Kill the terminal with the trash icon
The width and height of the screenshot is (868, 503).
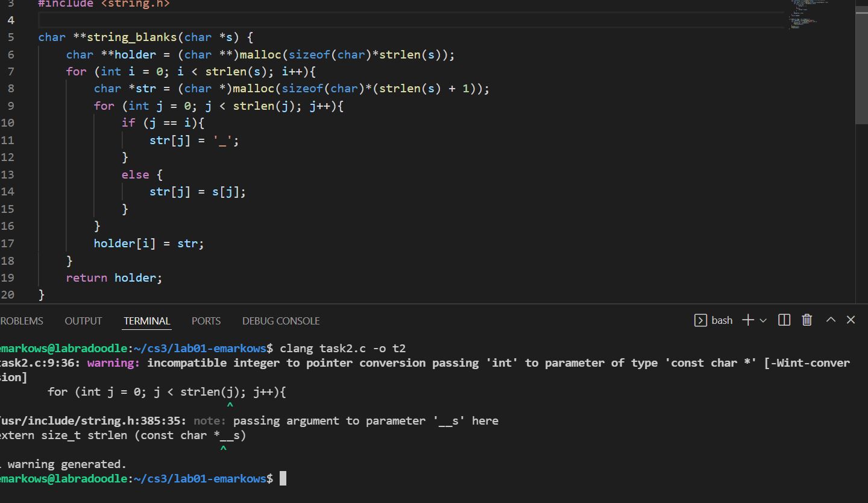[x=807, y=320]
